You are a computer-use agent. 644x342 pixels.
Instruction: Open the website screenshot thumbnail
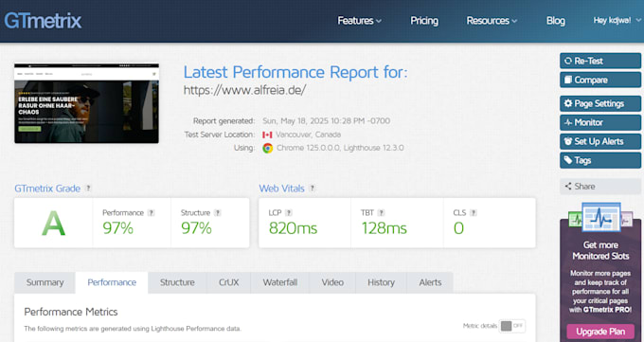tap(86, 103)
